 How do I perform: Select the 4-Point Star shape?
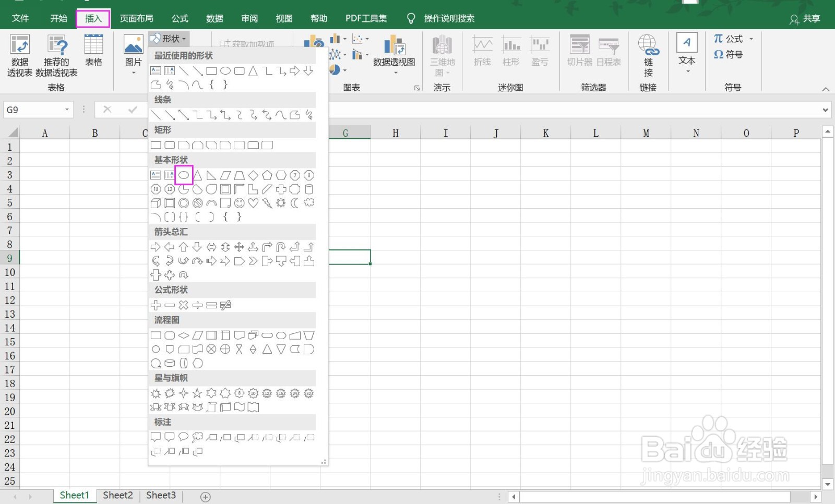point(184,393)
